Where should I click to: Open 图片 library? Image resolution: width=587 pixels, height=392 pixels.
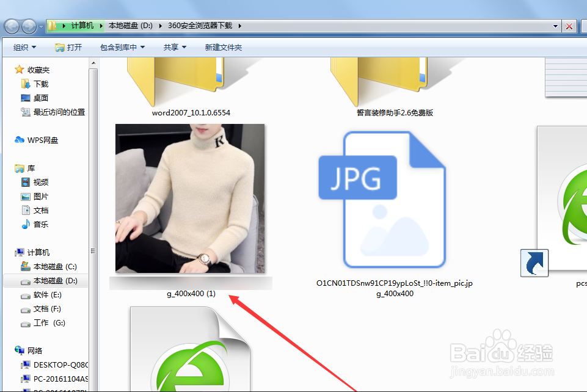[x=41, y=197]
